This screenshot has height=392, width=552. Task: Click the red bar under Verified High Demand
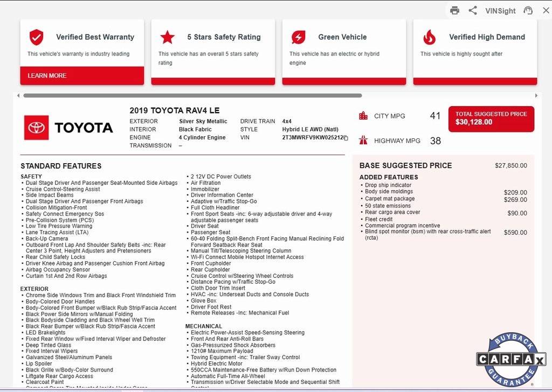click(475, 81)
